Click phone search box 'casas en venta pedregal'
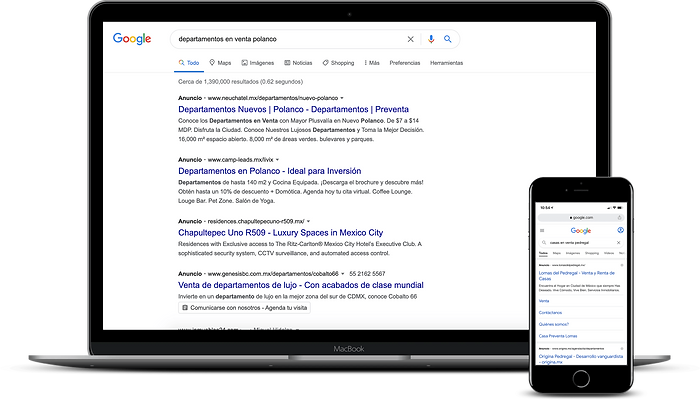 pos(581,242)
